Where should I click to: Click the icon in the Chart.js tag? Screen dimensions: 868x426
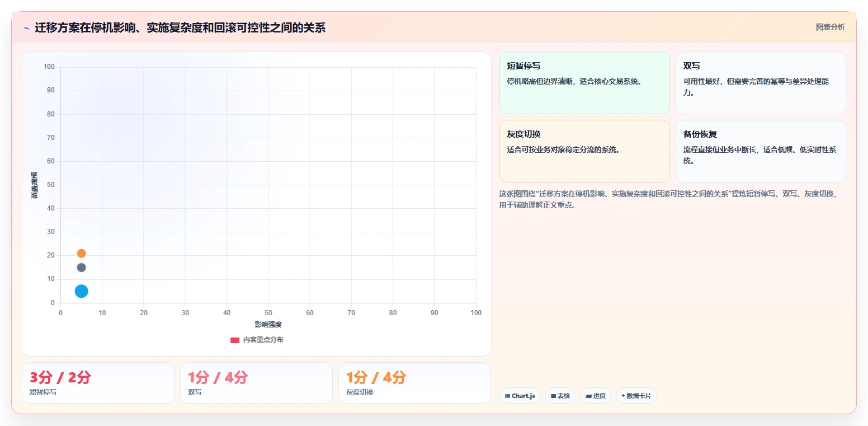coord(507,396)
